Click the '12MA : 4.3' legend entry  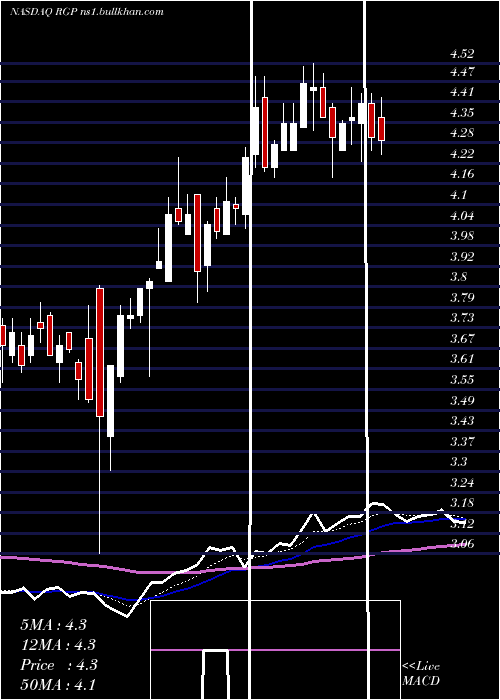[x=58, y=645]
